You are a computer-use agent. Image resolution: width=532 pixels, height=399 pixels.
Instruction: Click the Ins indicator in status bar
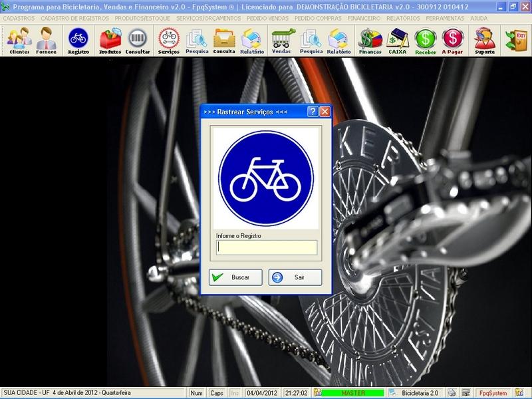(235, 392)
